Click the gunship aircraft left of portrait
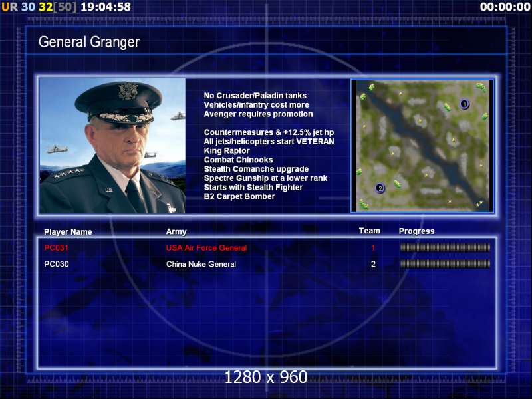Viewport: 532px width, 399px height. click(x=57, y=148)
